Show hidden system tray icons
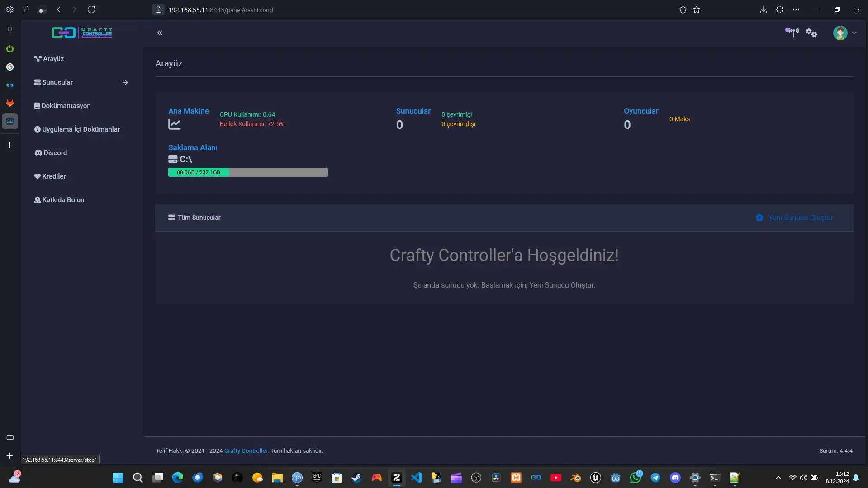Image resolution: width=868 pixels, height=488 pixels. click(778, 478)
